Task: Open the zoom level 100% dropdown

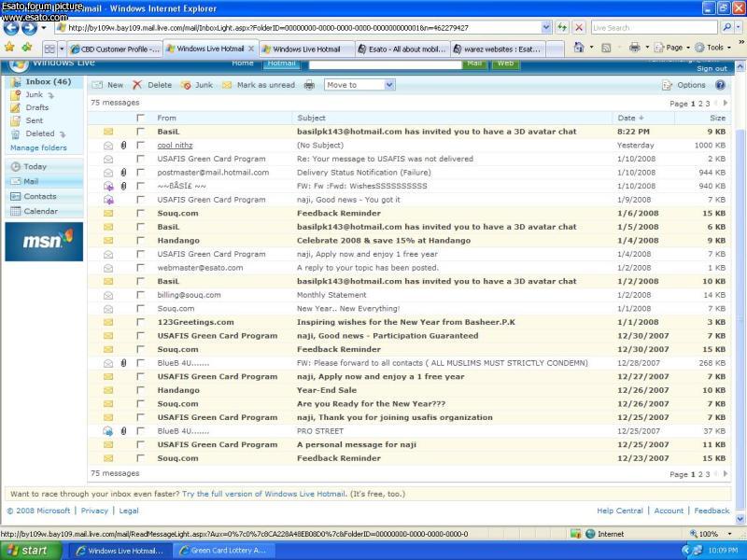Action: (729, 534)
